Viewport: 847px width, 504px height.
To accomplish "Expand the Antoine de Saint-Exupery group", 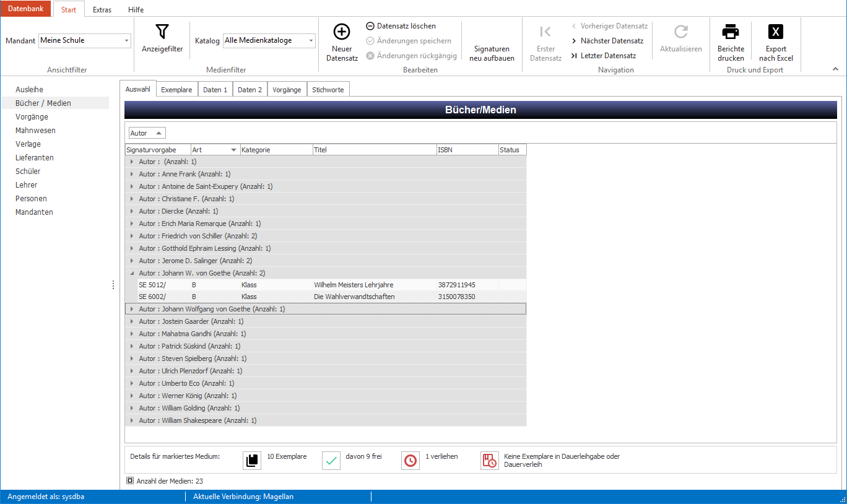I will [x=131, y=186].
